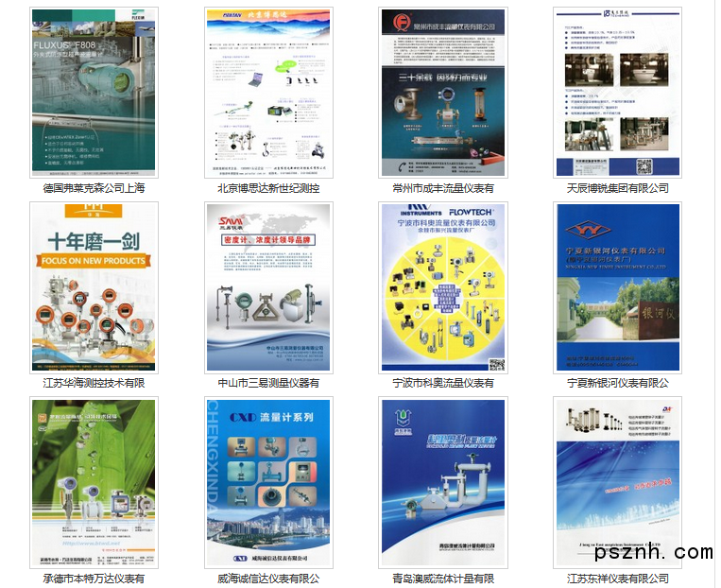721x588 pixels.
Task: Follow the 宁夏新银河仪表有限公 link
Action: tap(617, 383)
